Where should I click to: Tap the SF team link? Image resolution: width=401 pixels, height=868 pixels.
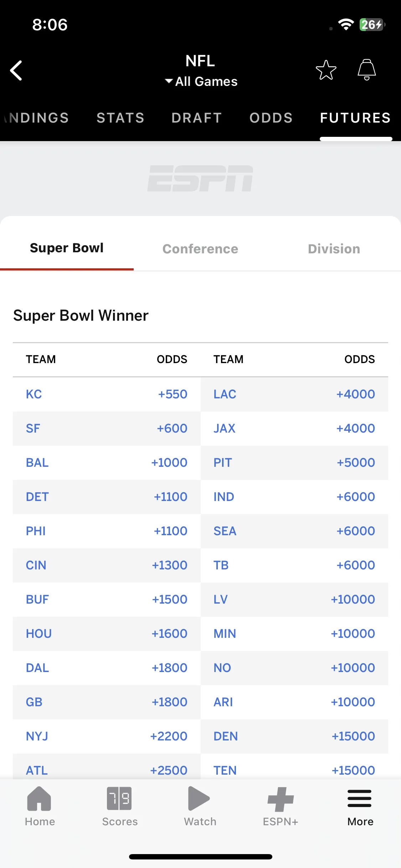coord(33,428)
